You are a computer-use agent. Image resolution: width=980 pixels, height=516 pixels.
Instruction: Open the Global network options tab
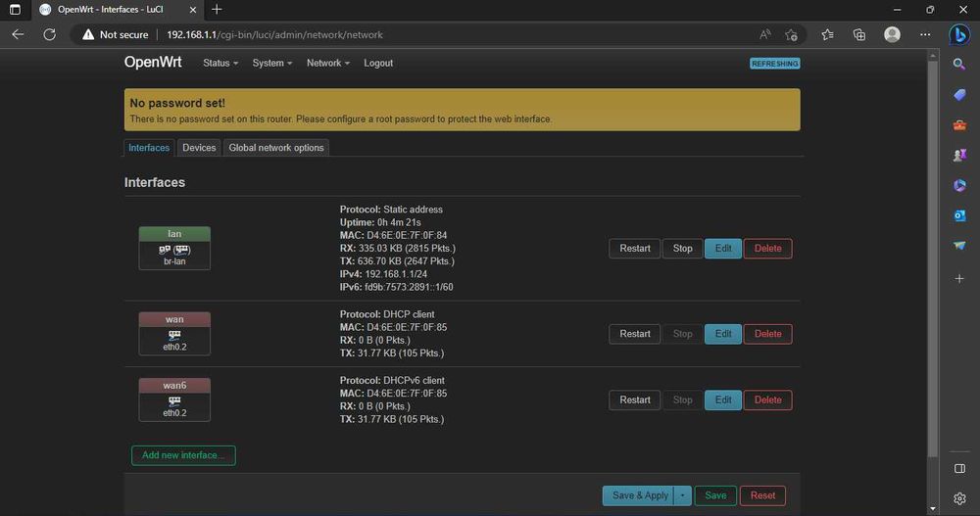click(276, 148)
